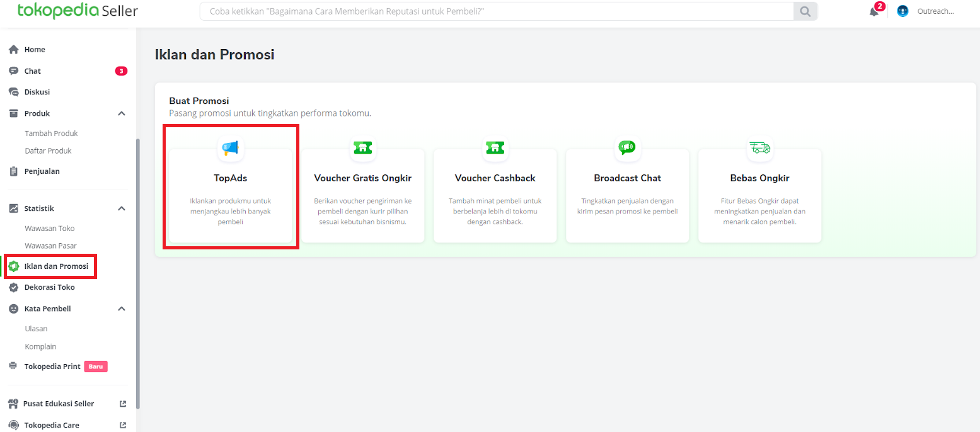
Task: Click the red chat count badge
Action: click(x=121, y=71)
